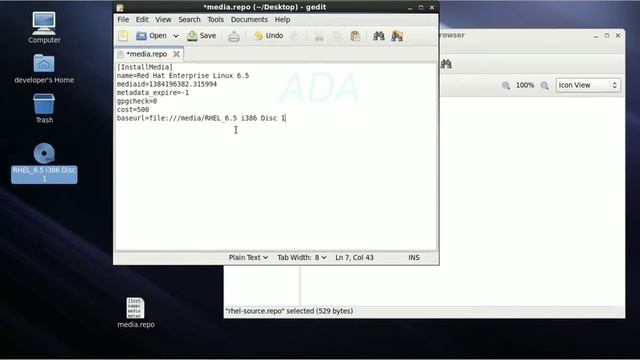
Task: Create a new document in gedit
Action: 123,36
